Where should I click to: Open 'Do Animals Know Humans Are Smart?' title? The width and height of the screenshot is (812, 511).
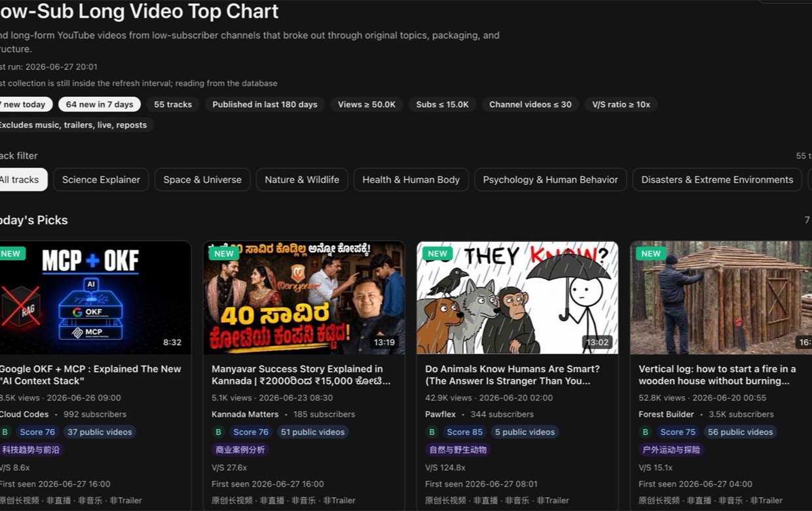pos(512,375)
